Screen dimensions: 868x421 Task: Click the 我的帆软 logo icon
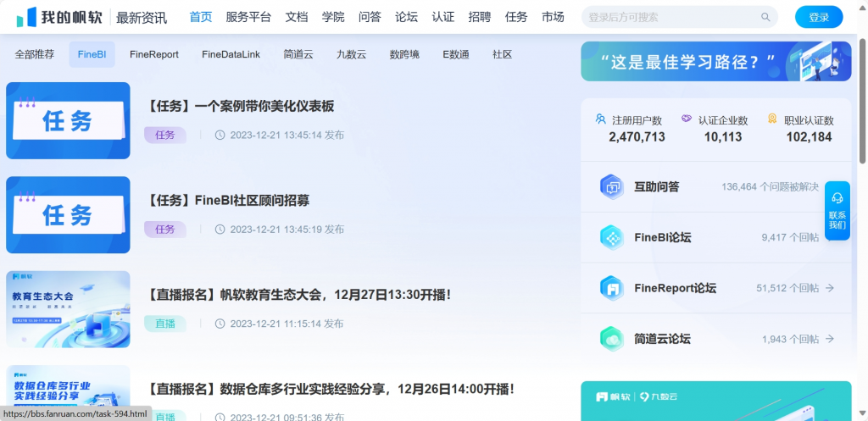pyautogui.click(x=26, y=17)
